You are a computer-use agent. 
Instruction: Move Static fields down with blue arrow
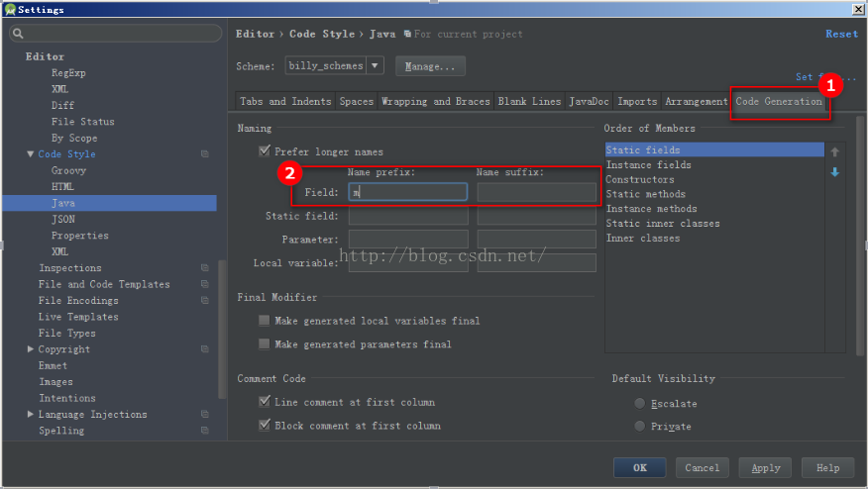point(834,172)
